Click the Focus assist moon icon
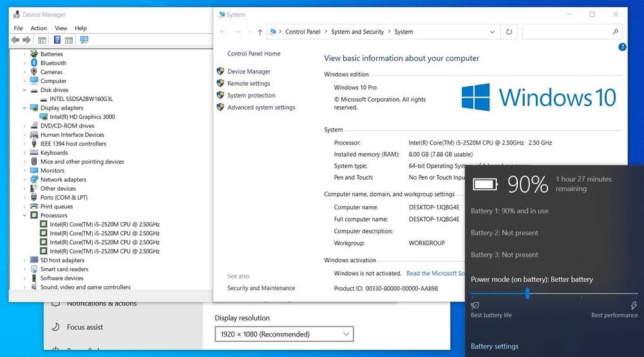The image size is (644, 357). [x=55, y=327]
